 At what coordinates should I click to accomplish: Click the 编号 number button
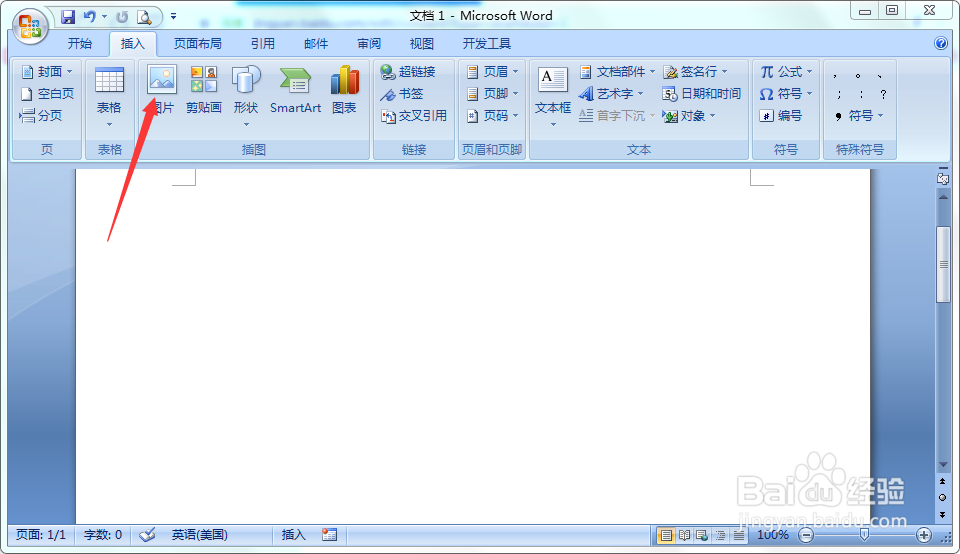click(x=781, y=116)
